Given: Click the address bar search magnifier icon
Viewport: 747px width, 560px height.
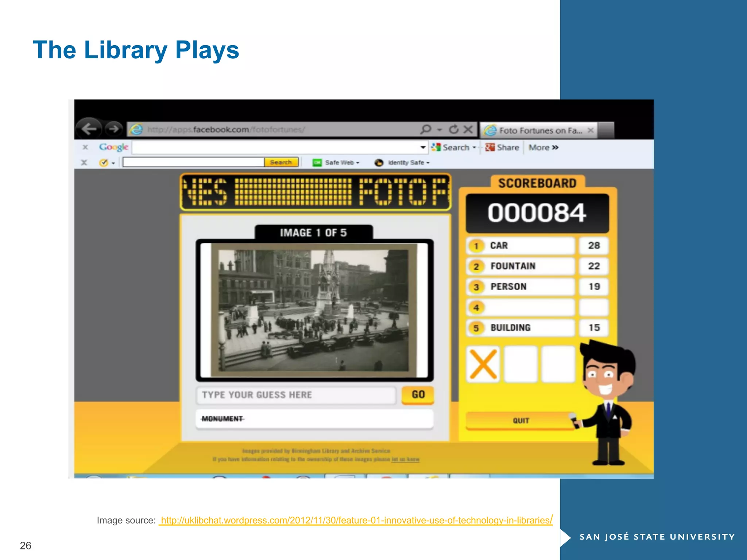Looking at the screenshot, I should click(426, 129).
